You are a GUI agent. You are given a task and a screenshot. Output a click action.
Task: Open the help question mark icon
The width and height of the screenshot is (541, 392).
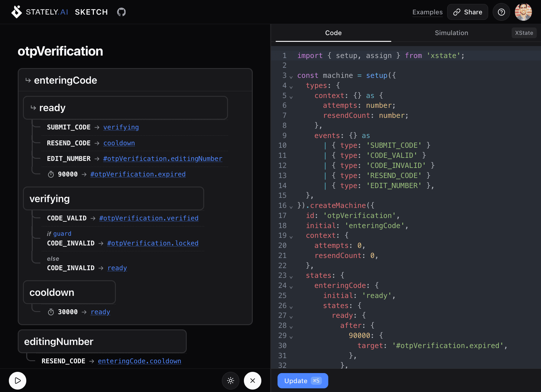tap(501, 12)
